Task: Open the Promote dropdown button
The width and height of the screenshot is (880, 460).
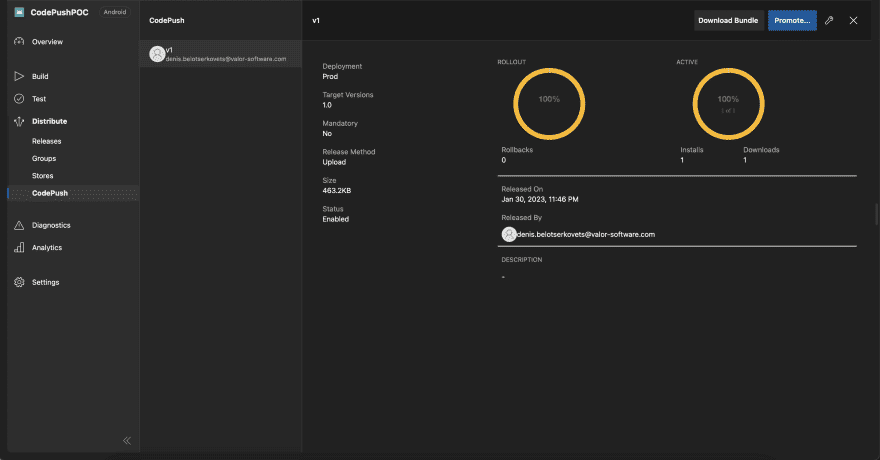Action: click(792, 20)
